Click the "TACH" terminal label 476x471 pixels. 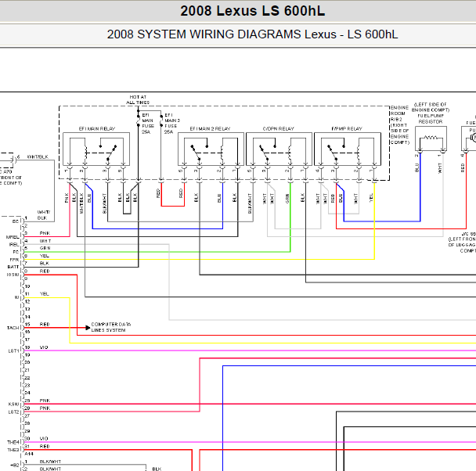(13, 328)
